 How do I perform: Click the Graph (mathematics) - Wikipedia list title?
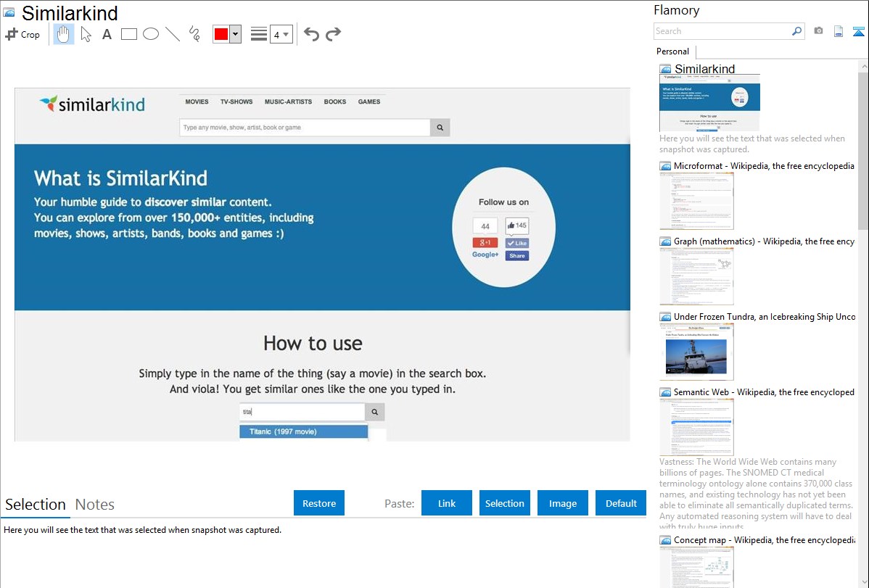764,241
